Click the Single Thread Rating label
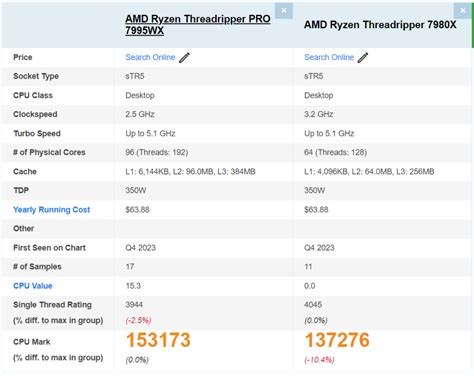Viewport: 474px width, 376px height. tap(52, 305)
